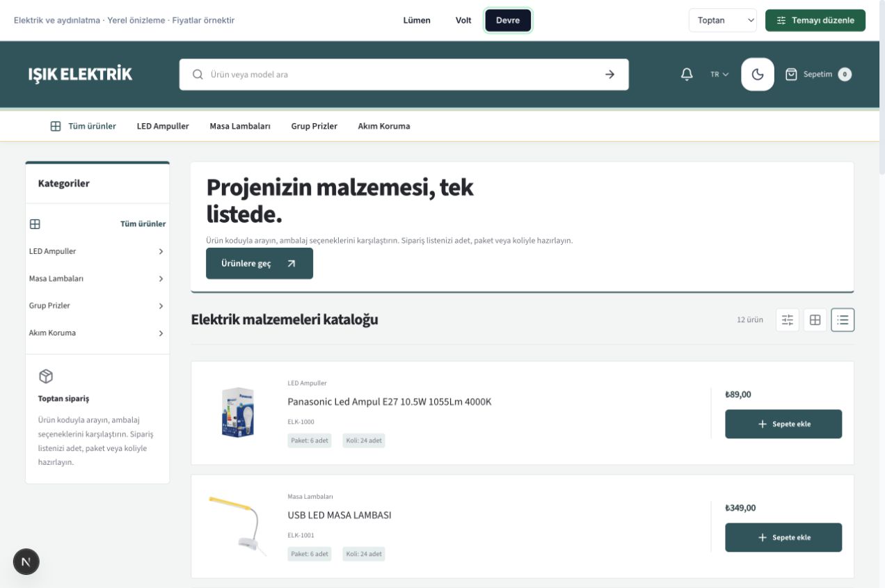Screen dimensions: 885x588
Task: Toggle dark mode with the moon icon
Action: pos(758,74)
